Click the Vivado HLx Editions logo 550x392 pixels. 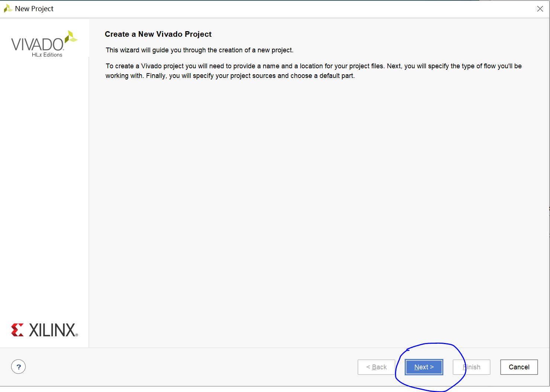[x=44, y=44]
